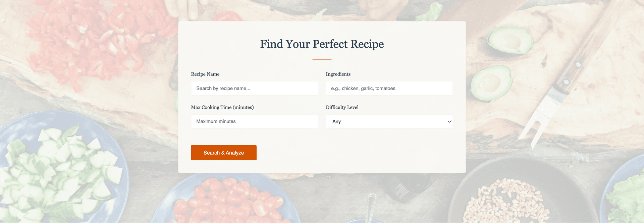Click the Difficulty Level chevron arrow
This screenshot has width=644, height=223.
click(449, 121)
